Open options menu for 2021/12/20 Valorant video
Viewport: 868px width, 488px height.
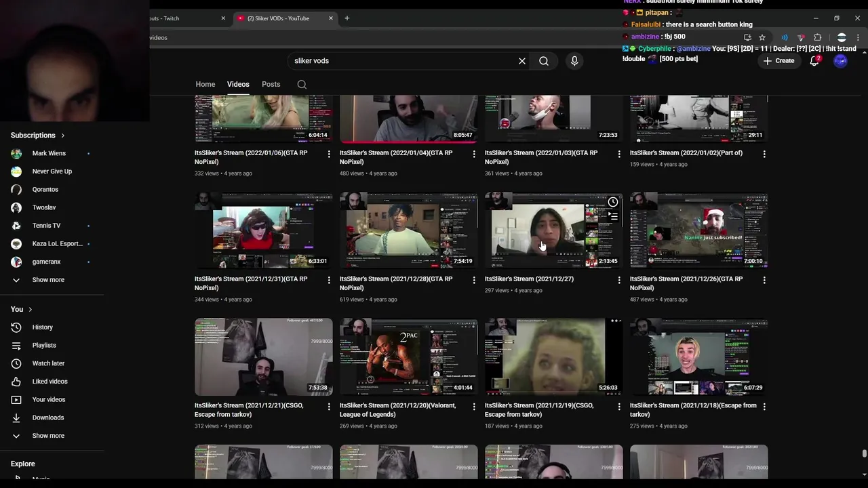[474, 407]
